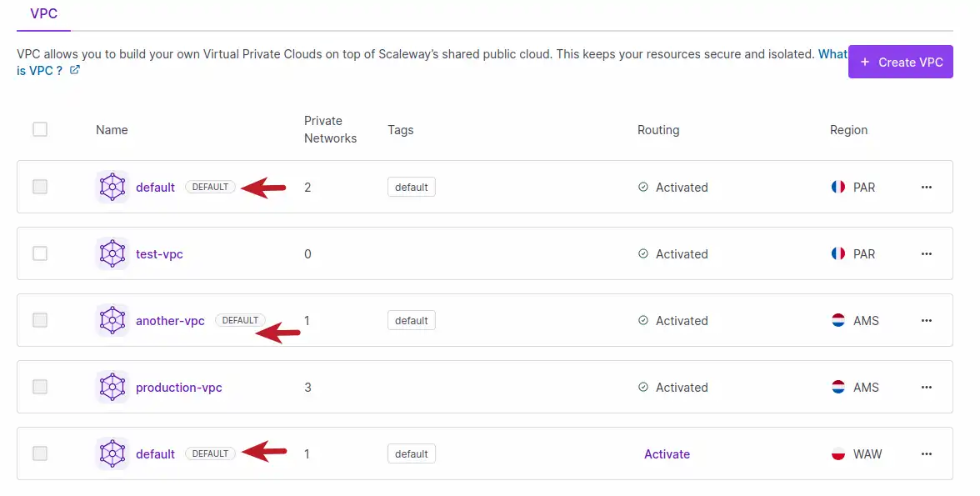Check the box for the PAR default VPC
980x496 pixels.
(40, 187)
